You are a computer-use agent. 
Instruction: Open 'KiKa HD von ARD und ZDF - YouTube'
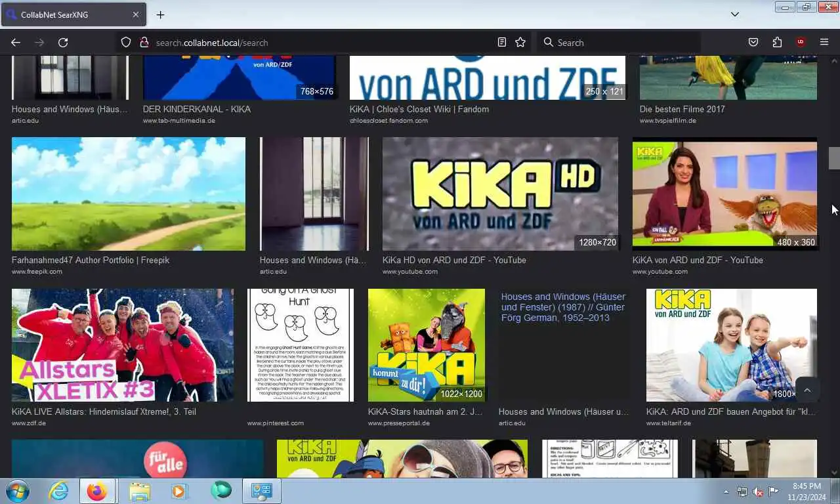click(454, 260)
